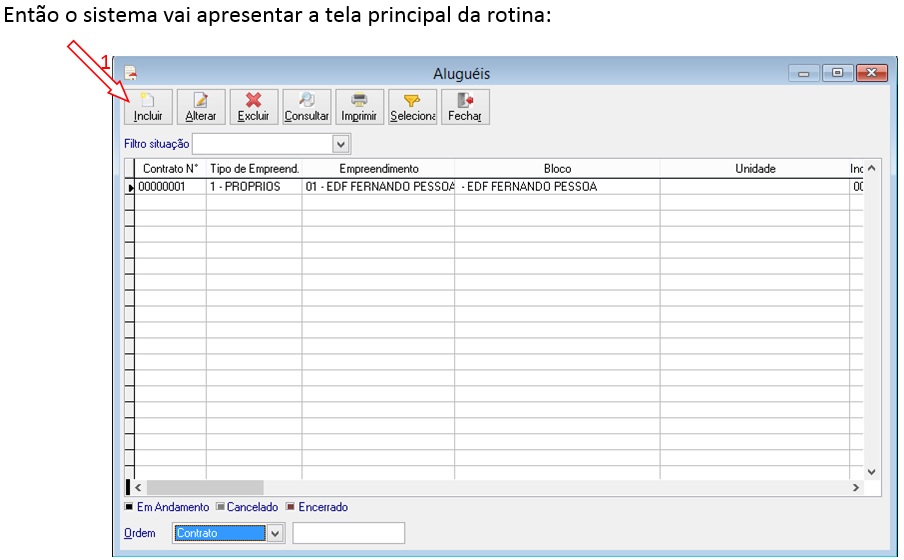Click the Fechar exit button
Viewport: 904px width, 560px height.
click(x=465, y=107)
